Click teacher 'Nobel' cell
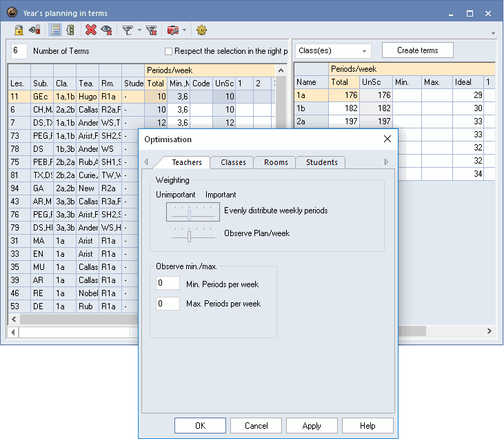Viewport: 504px width, 439px height. tap(88, 293)
